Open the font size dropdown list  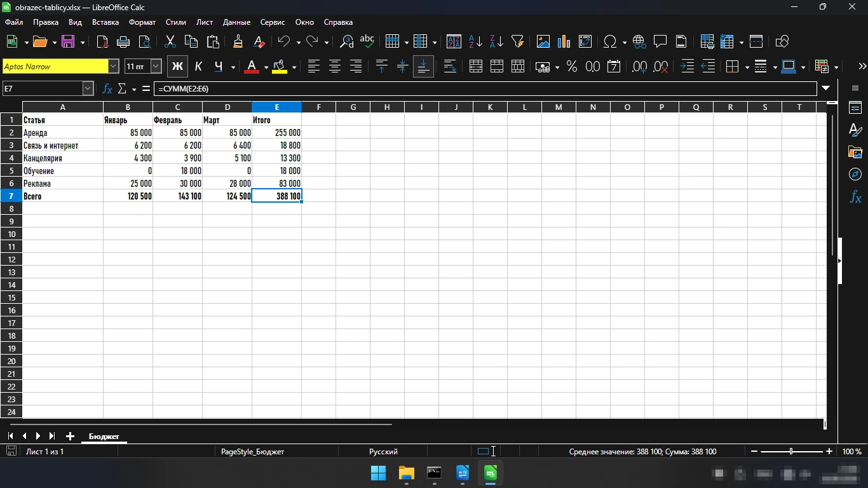(x=156, y=66)
